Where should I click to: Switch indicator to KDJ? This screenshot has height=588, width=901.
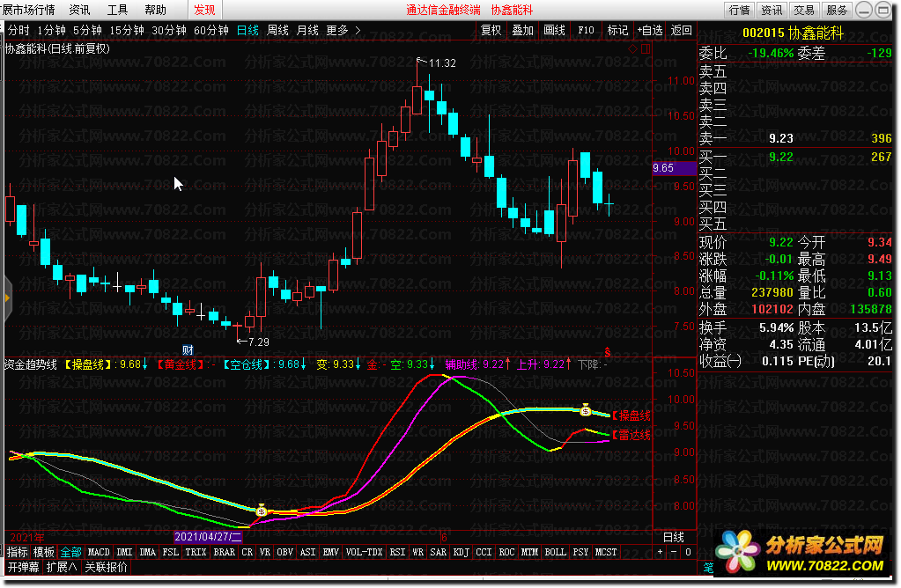[x=461, y=552]
